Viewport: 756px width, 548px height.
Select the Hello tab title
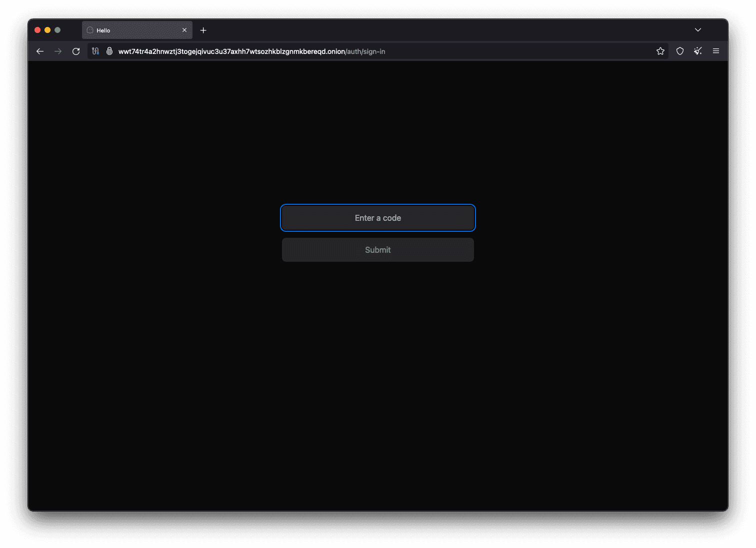point(103,30)
